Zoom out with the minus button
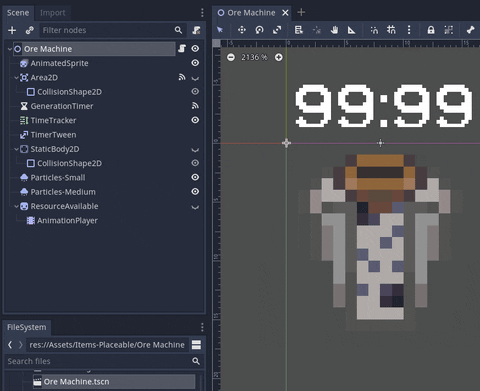Image resolution: width=480 pixels, height=391 pixels. point(231,57)
